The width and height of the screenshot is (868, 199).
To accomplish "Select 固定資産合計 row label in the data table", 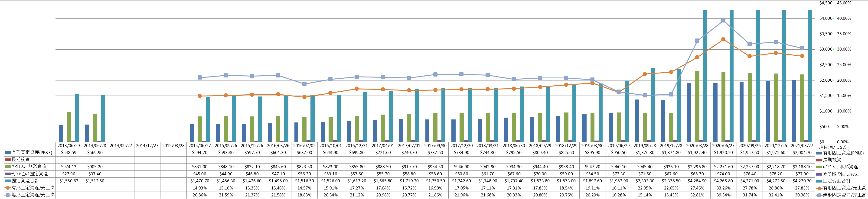I will click(x=25, y=181).
